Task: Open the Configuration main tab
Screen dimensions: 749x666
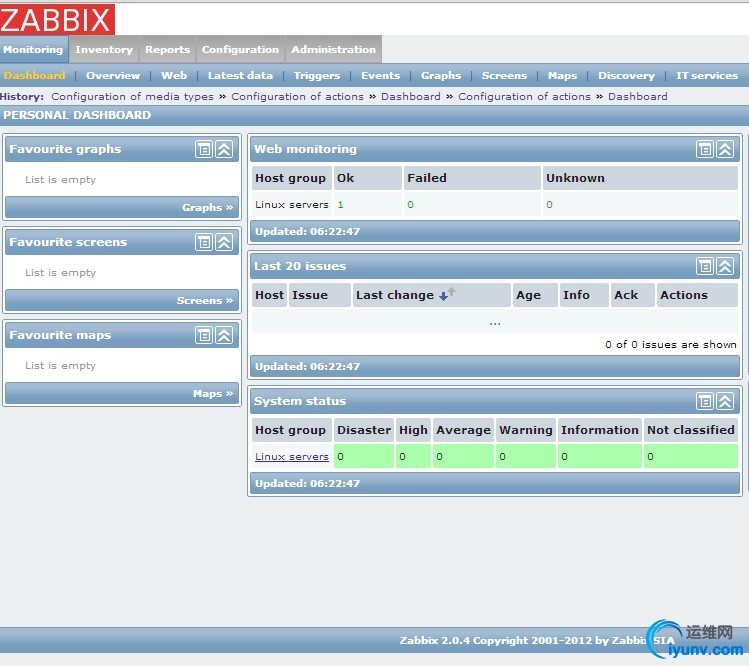Action: click(x=240, y=49)
